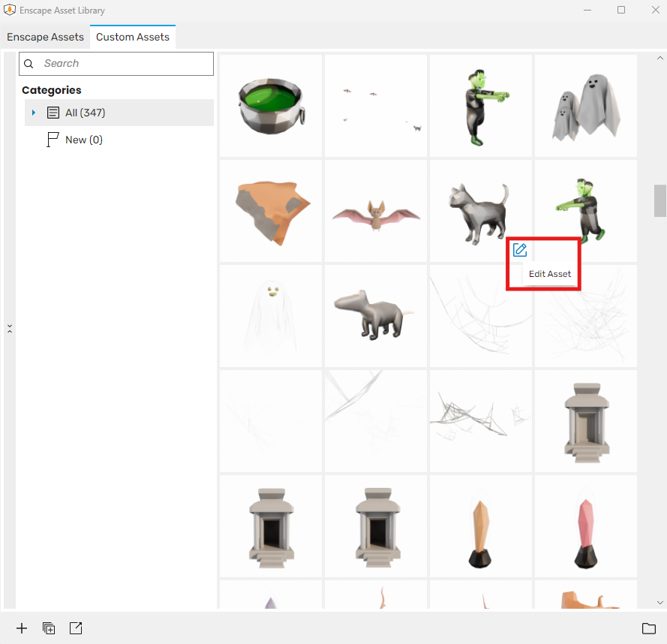Select the All (347) category
Viewport: 667px width, 644px height.
85,113
